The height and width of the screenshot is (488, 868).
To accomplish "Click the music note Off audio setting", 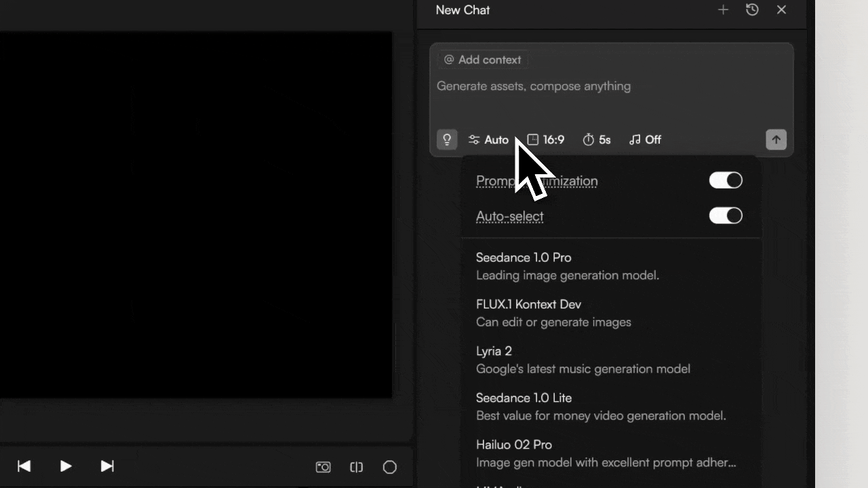I will [x=644, y=140].
